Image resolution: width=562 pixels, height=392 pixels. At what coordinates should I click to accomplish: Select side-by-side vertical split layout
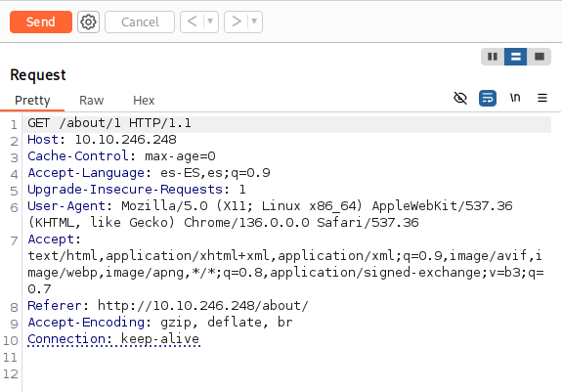tap(493, 57)
